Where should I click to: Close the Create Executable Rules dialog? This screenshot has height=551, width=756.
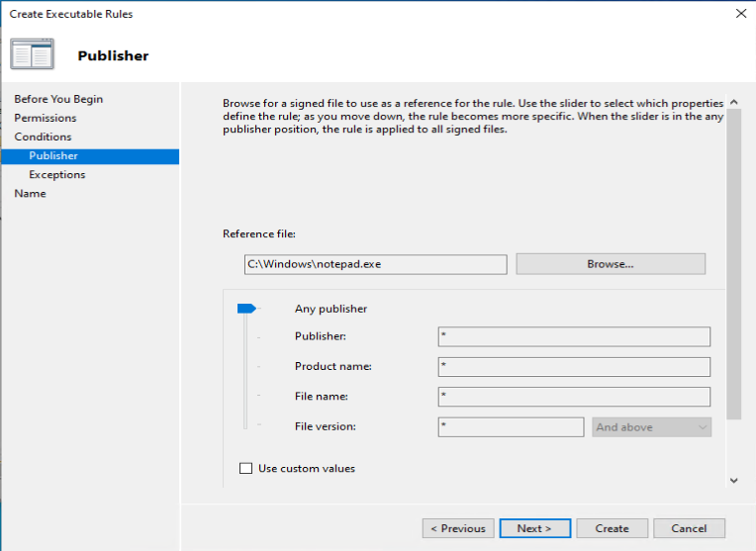click(741, 14)
